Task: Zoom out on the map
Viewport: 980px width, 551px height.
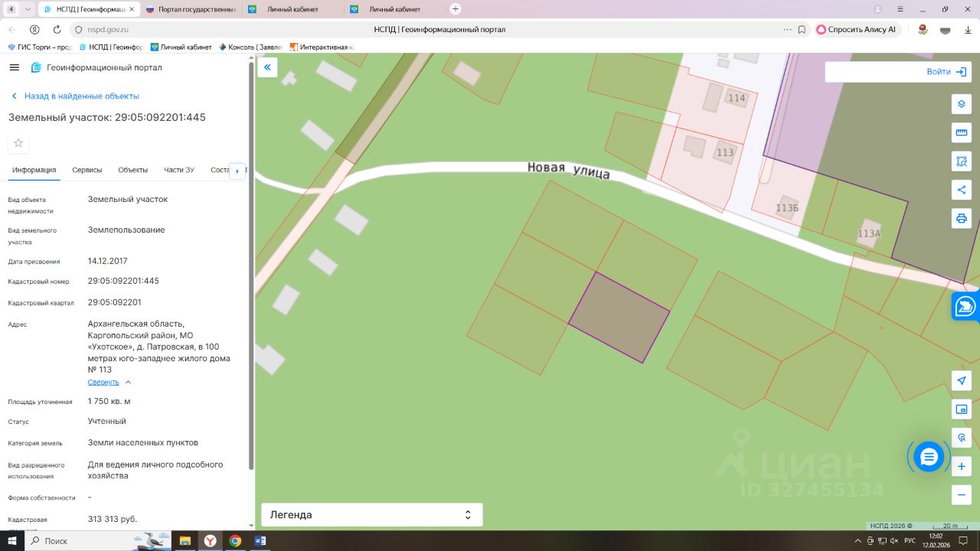Action: click(x=962, y=494)
